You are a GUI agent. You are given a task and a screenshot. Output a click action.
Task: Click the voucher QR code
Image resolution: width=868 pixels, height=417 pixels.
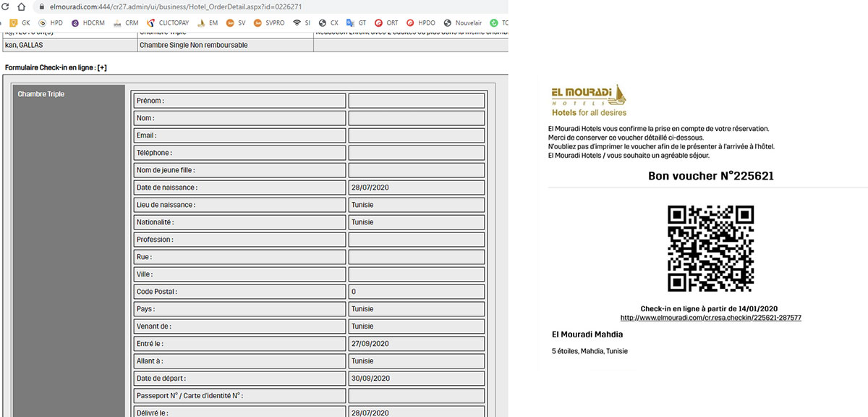click(710, 248)
